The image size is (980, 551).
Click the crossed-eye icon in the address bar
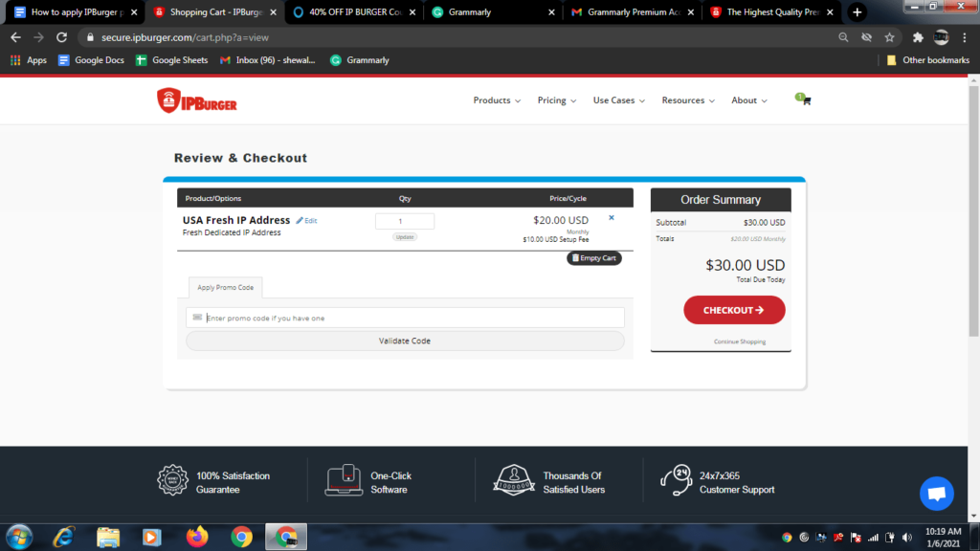click(x=866, y=37)
